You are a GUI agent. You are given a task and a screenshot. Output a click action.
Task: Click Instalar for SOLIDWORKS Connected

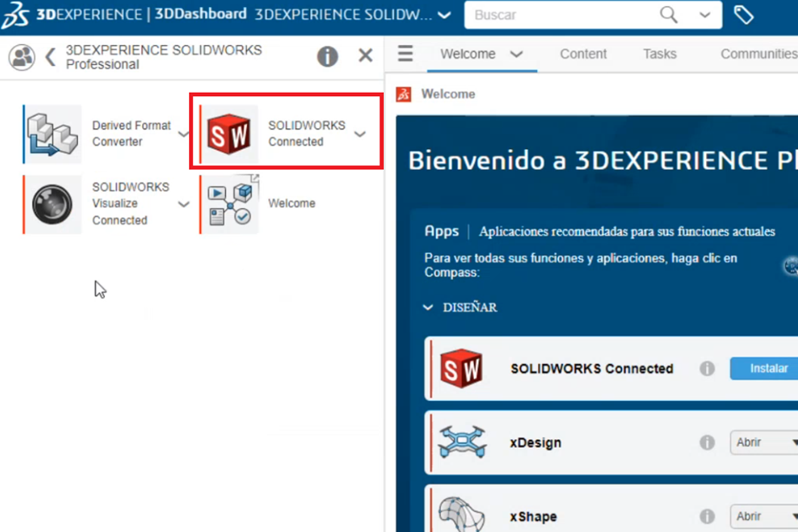click(x=764, y=368)
